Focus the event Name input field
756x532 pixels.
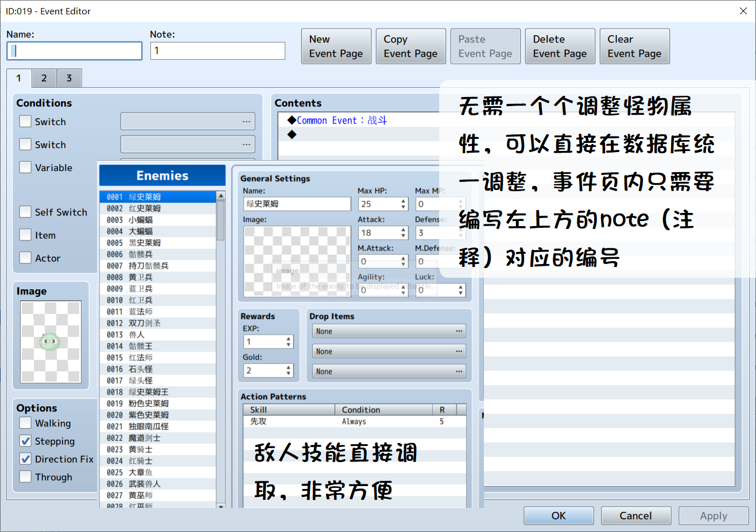point(75,51)
